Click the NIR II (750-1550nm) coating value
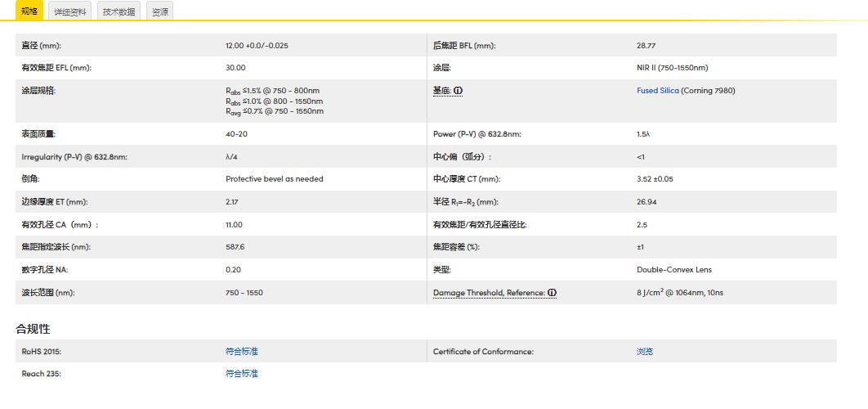868x409 pixels. coord(672,68)
